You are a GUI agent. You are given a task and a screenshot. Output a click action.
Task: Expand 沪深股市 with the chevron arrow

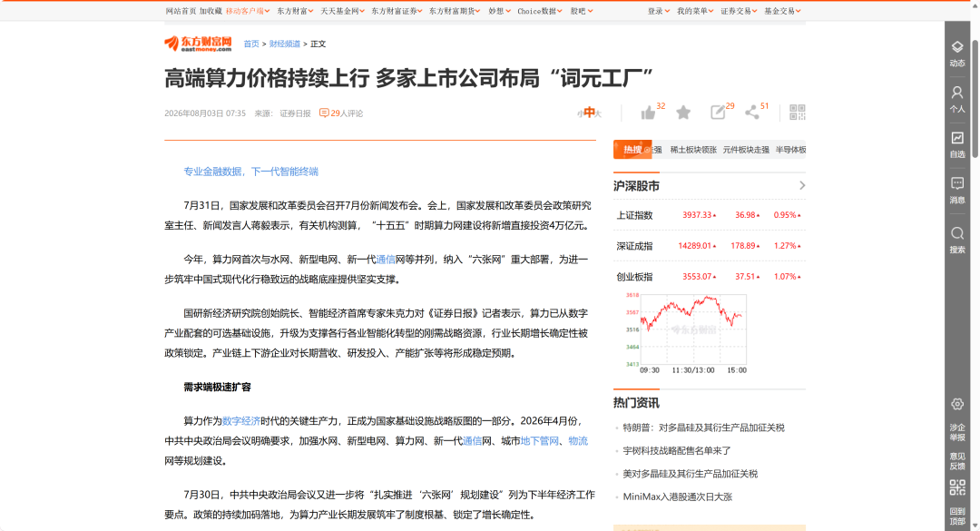coord(802,185)
